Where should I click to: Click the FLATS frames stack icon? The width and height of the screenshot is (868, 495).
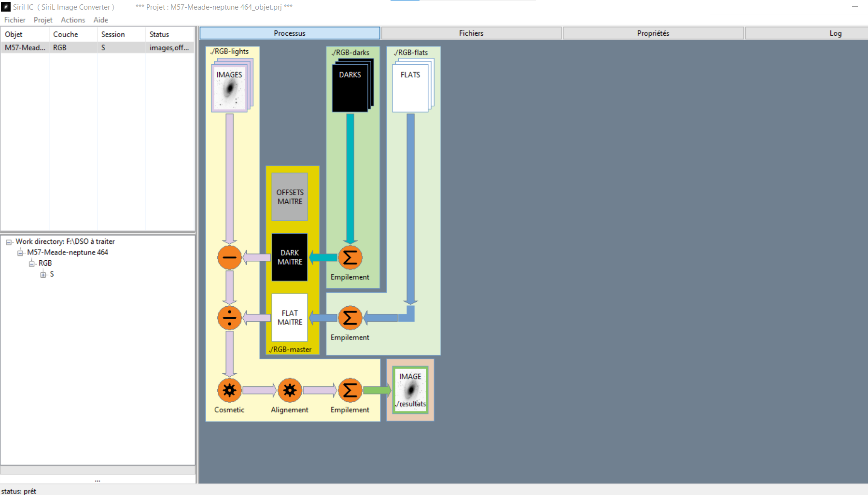click(x=413, y=85)
